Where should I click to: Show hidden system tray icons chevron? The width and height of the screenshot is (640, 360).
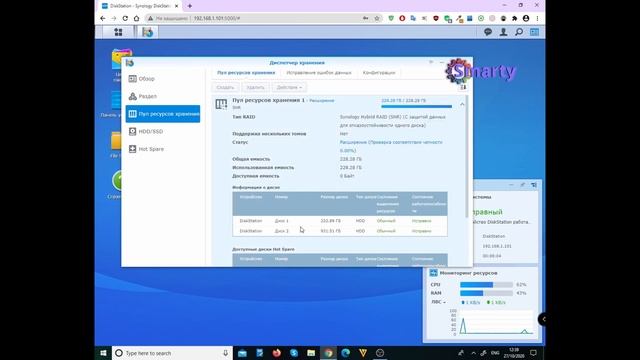473,353
